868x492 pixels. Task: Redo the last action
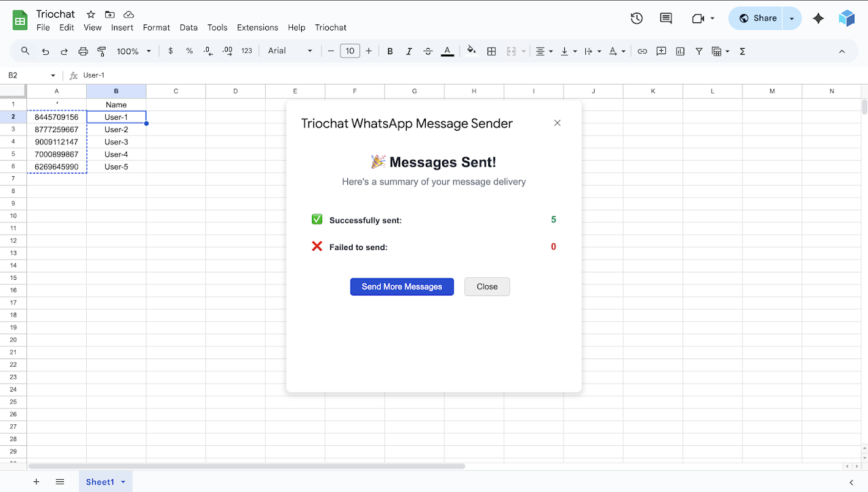tap(64, 51)
